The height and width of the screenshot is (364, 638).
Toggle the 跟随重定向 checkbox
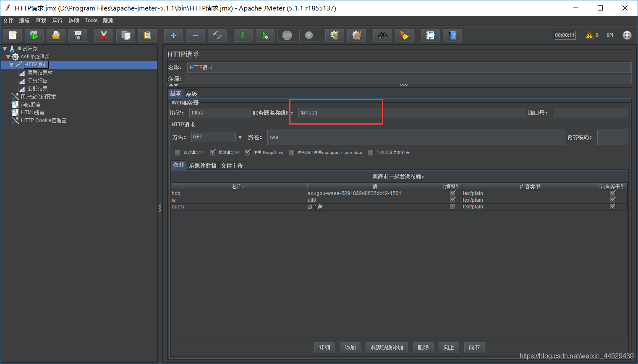click(212, 152)
